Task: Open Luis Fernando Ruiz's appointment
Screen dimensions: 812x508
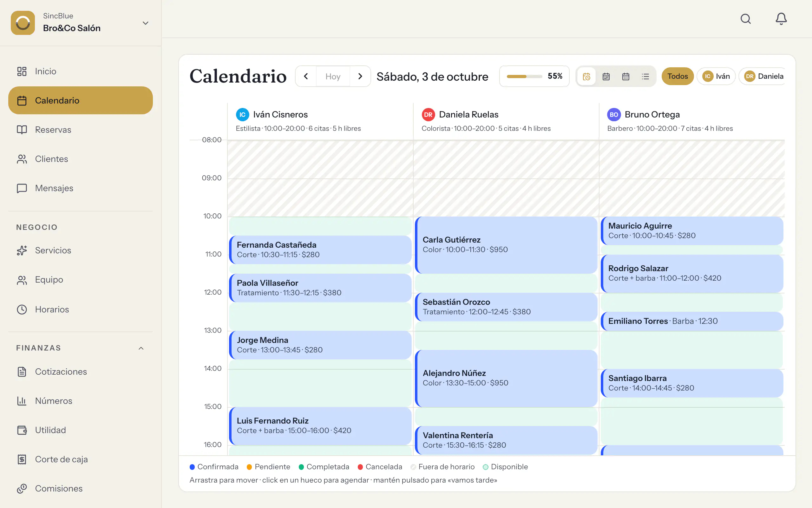Action: [320, 426]
